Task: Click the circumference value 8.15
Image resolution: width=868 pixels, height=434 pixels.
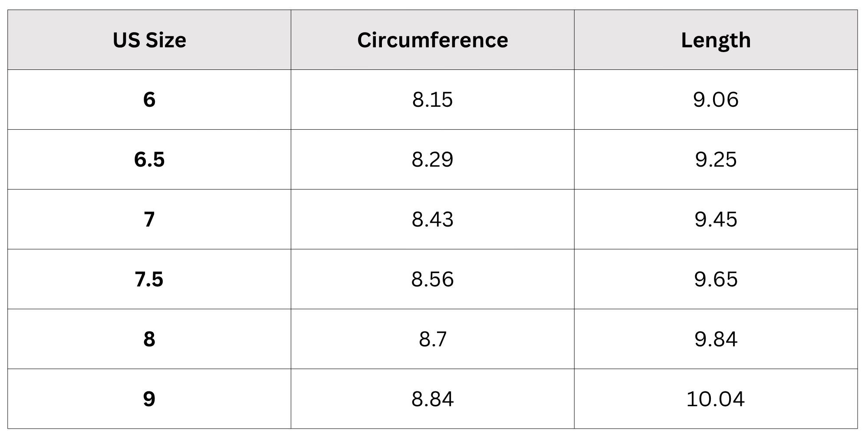Action: pos(433,100)
